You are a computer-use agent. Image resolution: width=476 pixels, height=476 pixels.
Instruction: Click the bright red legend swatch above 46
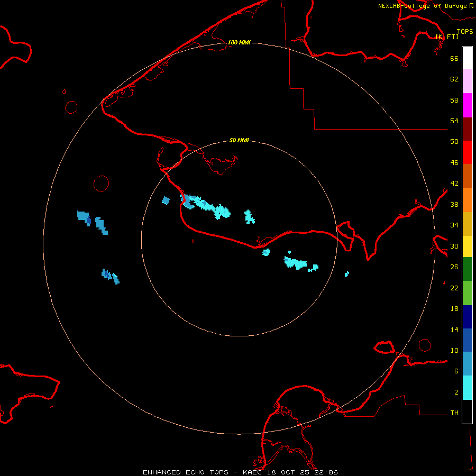click(x=467, y=152)
